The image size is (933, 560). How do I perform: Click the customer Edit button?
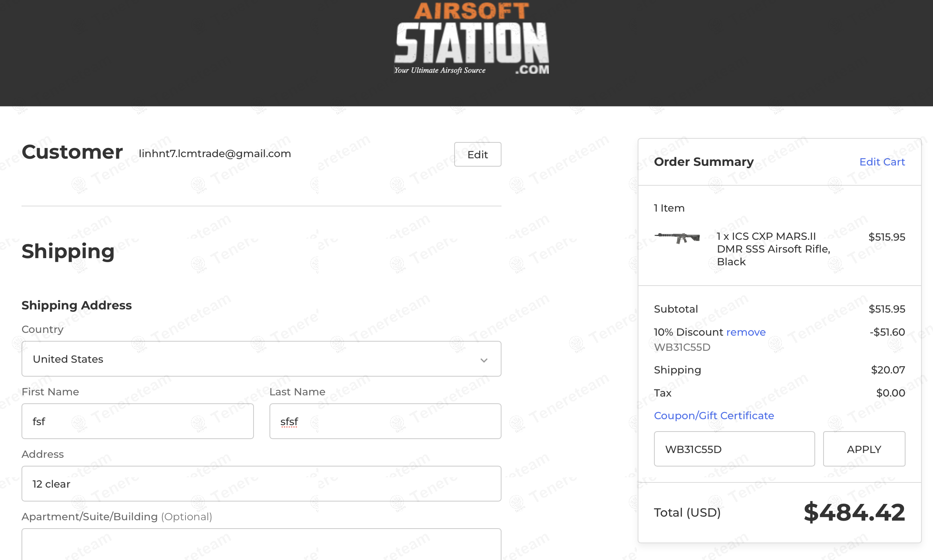477,154
